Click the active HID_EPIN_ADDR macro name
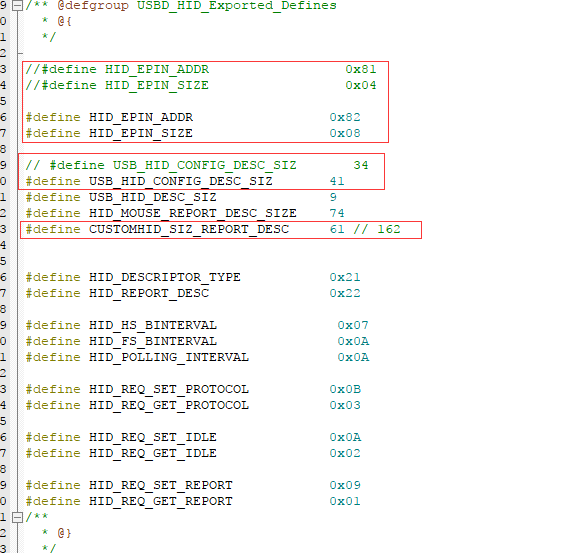 (x=141, y=117)
